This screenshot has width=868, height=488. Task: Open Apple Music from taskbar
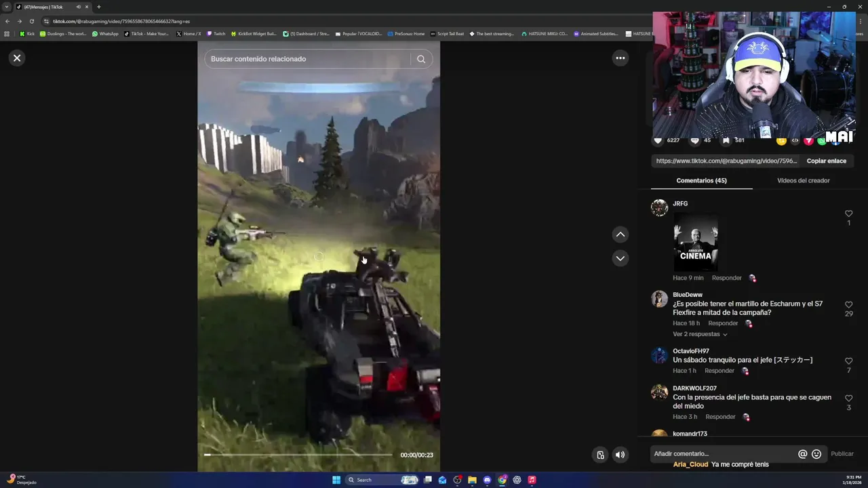pyautogui.click(x=532, y=480)
